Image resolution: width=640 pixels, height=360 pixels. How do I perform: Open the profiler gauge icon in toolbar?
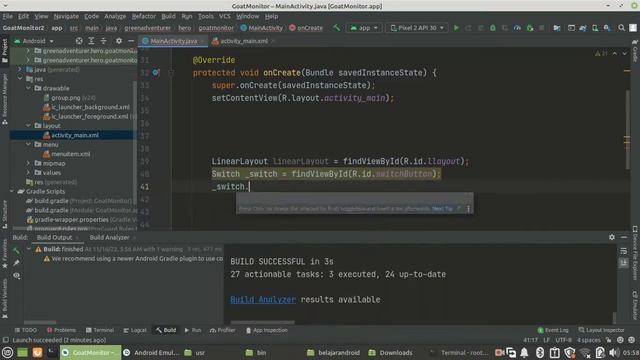tap(517, 28)
